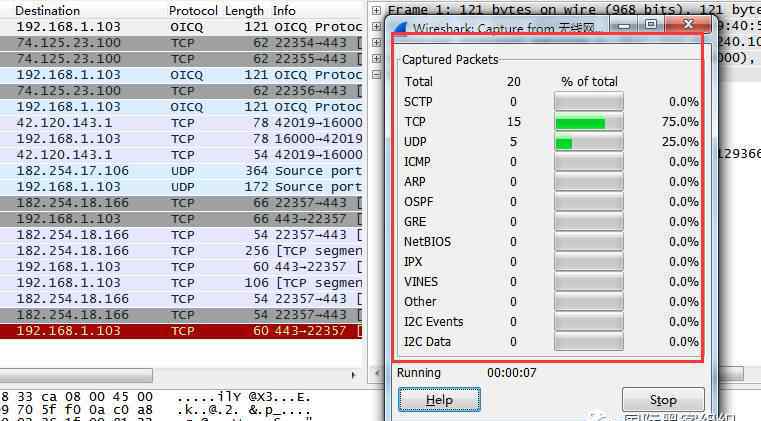Select the row with 16000→42019
The height and width of the screenshot is (421, 761).
tap(181, 139)
